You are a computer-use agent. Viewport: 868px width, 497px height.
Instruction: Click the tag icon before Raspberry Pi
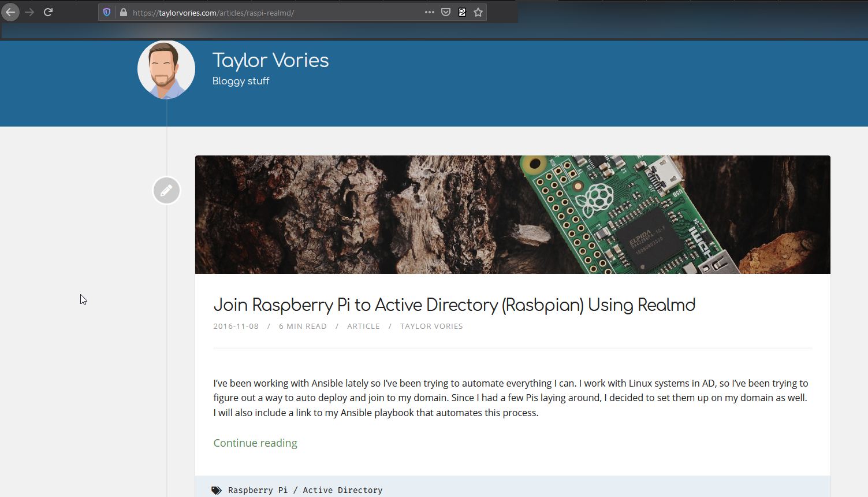coord(217,489)
